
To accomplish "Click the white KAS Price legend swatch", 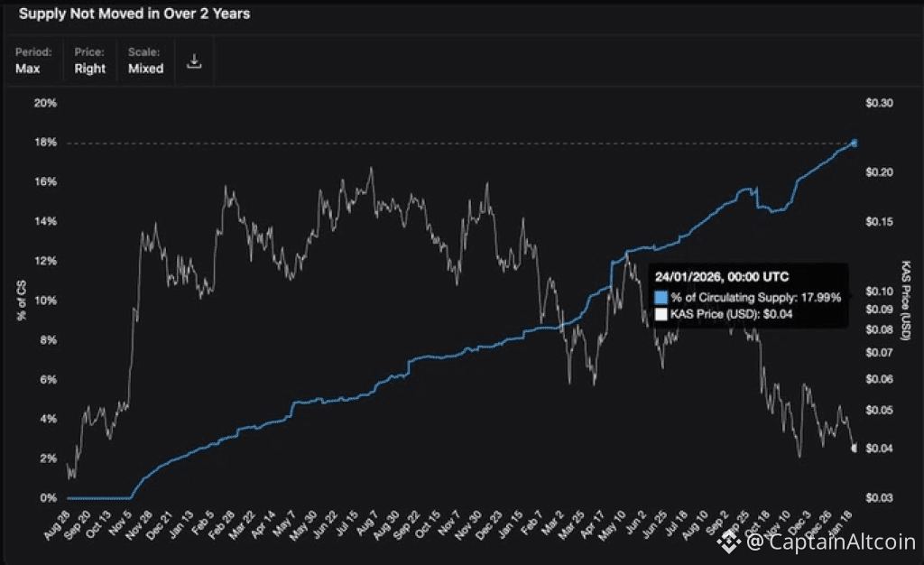I will click(662, 313).
